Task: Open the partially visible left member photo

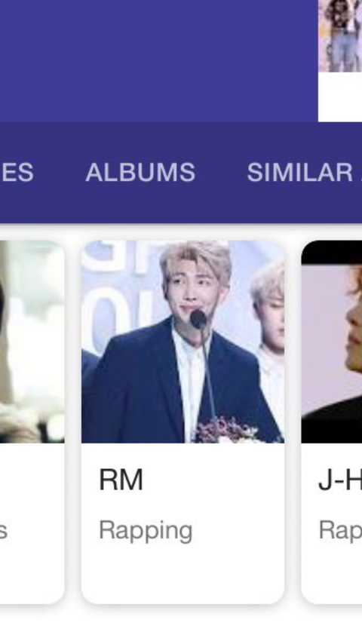Action: pyautogui.click(x=32, y=342)
